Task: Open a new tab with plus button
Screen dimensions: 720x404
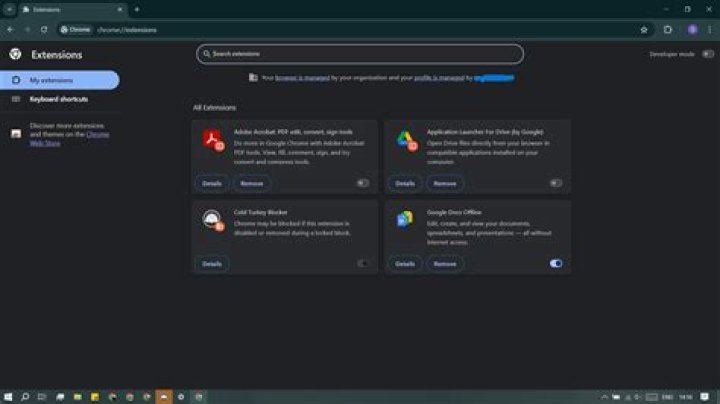Action: coord(137,9)
